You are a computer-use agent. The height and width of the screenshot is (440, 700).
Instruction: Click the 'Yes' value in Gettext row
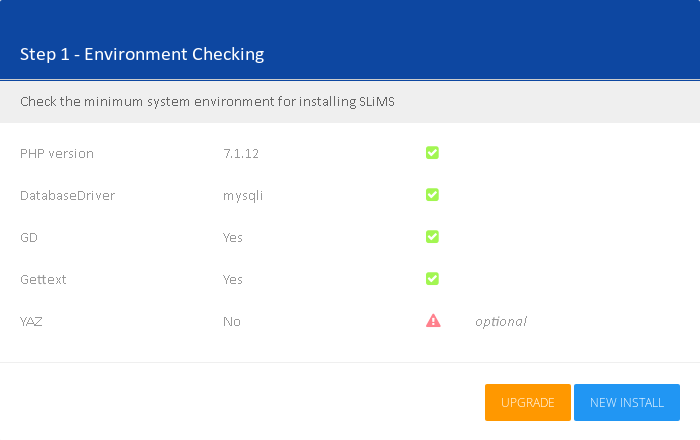click(x=233, y=280)
